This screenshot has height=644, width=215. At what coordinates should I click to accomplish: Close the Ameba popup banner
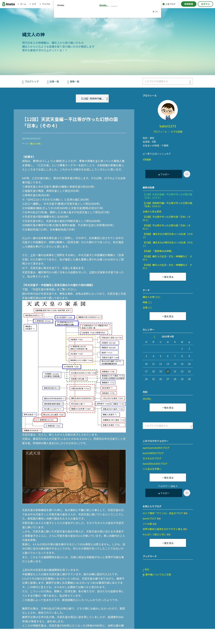point(155,12)
